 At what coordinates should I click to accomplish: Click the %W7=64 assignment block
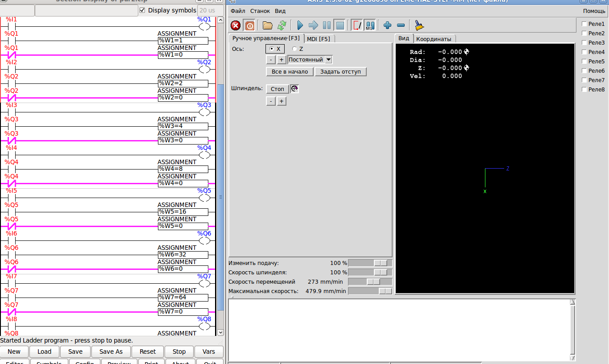(x=183, y=298)
